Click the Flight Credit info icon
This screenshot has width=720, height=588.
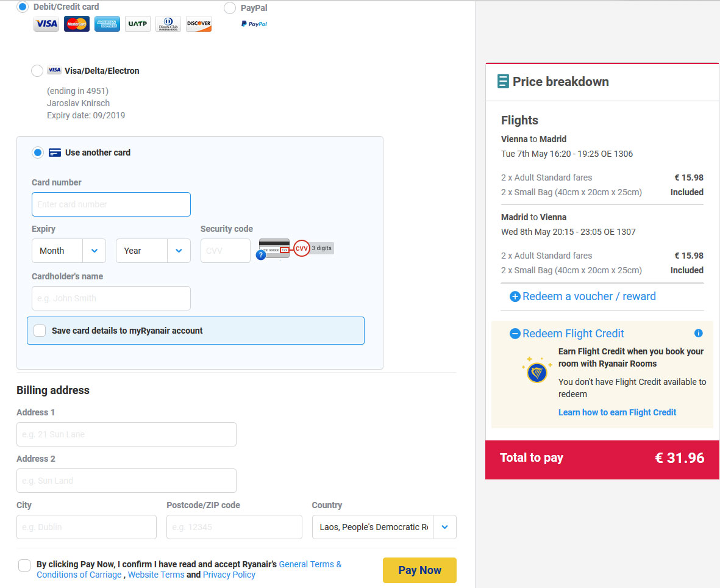click(699, 333)
